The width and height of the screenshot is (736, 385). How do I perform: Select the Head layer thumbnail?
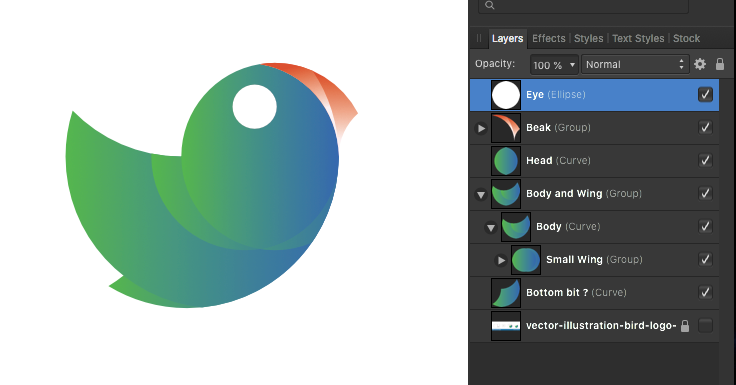pos(506,161)
